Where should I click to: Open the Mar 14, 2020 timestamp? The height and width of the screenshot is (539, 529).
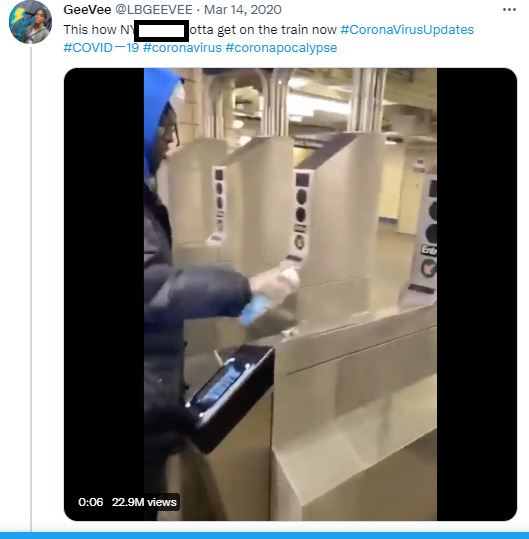243,10
